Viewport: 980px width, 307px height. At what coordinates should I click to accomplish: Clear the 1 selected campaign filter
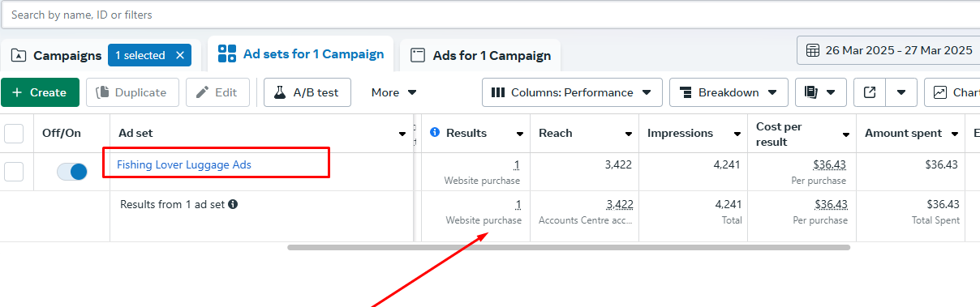coord(180,55)
